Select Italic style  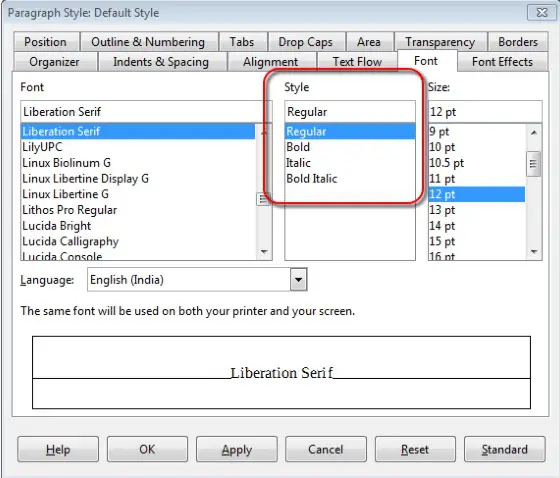[350, 163]
